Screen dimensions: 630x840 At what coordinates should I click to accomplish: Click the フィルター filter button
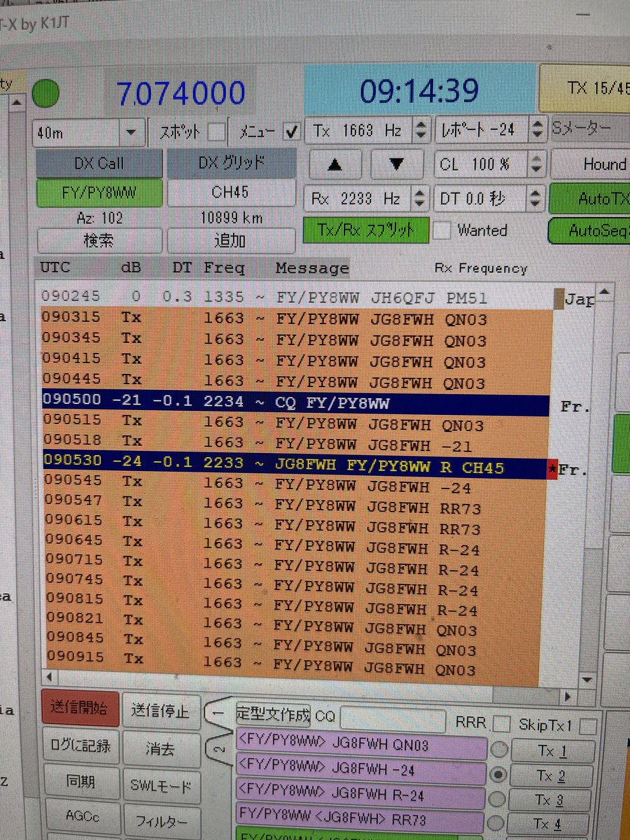point(160,820)
